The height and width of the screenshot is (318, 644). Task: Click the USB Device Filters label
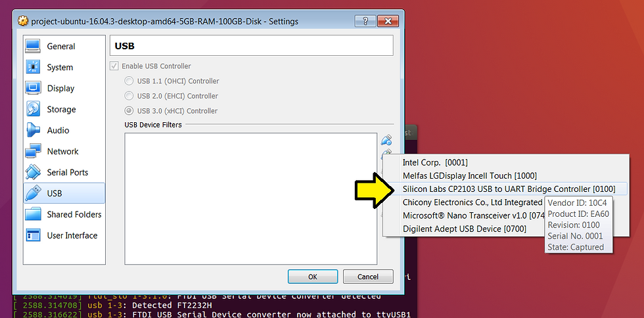click(152, 124)
